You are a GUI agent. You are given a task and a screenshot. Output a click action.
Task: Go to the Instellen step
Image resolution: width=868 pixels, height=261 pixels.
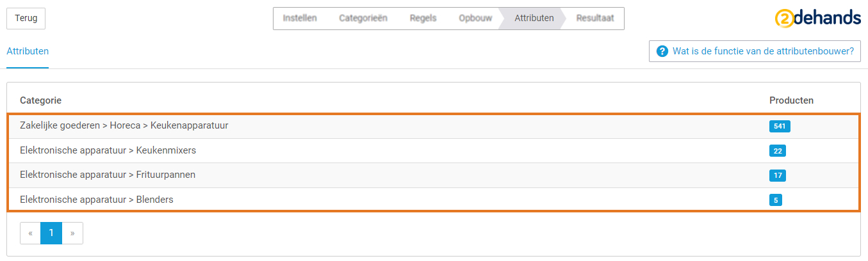point(300,18)
